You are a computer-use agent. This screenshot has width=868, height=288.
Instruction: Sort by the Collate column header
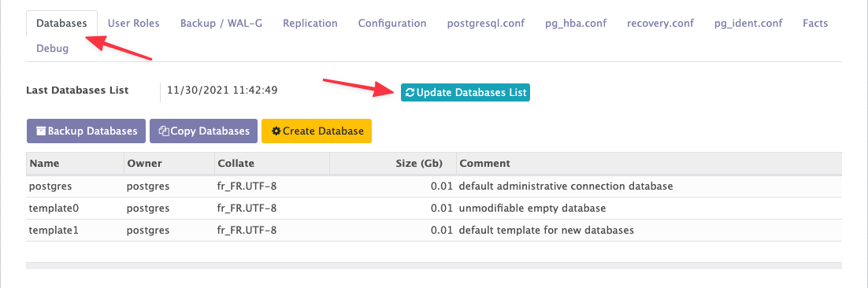pos(272,164)
